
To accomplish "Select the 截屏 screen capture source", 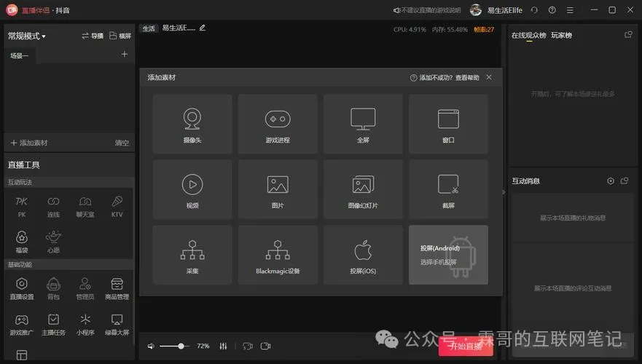I will pyautogui.click(x=448, y=189).
